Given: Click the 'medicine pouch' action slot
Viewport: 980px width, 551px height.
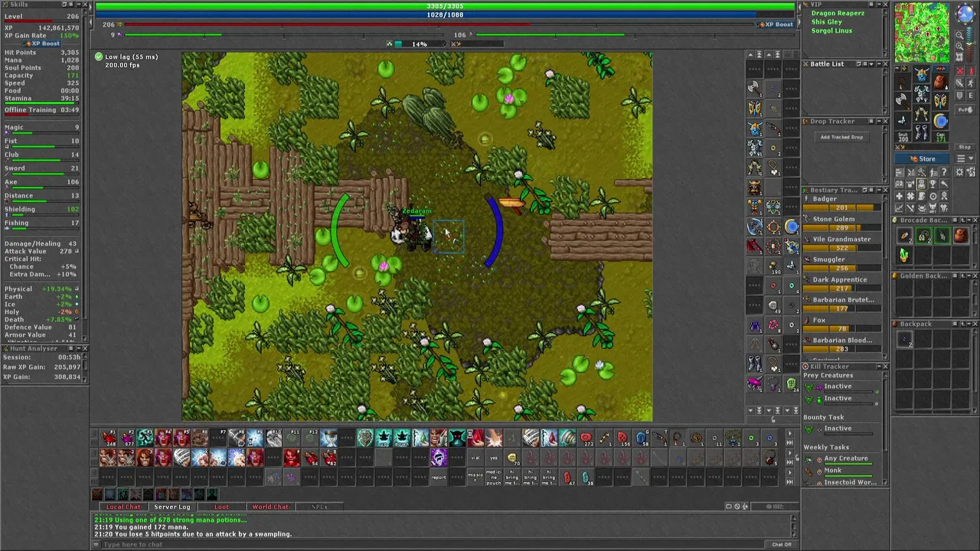Looking at the screenshot, I should [x=494, y=476].
